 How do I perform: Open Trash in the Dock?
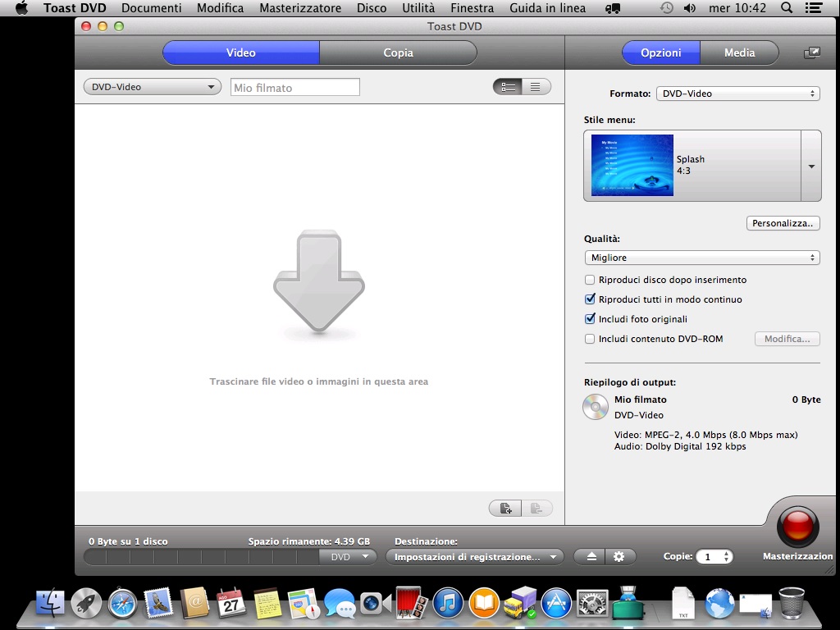click(x=792, y=603)
